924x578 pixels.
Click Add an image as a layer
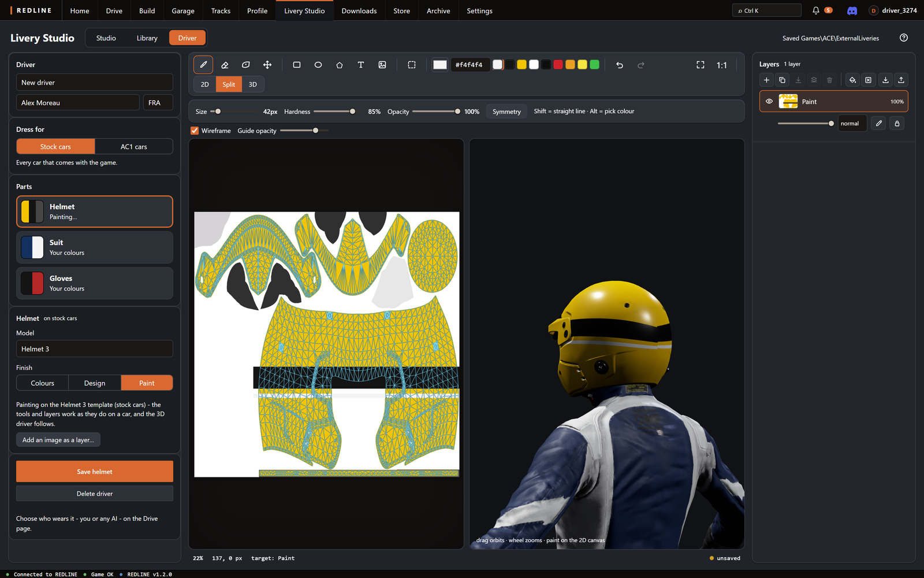58,440
